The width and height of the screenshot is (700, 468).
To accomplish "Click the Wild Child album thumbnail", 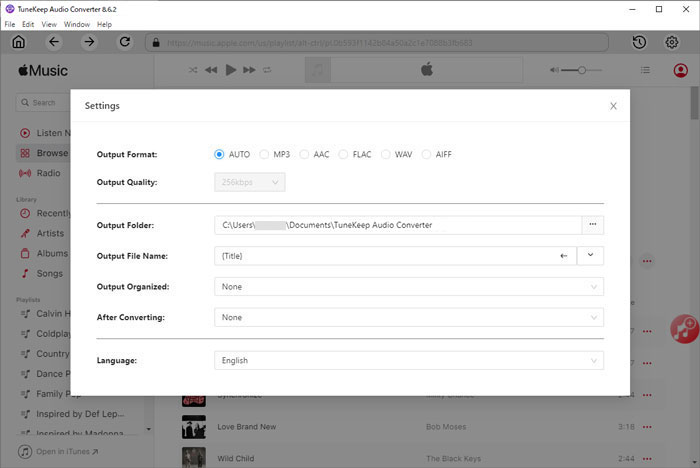I will [194, 458].
